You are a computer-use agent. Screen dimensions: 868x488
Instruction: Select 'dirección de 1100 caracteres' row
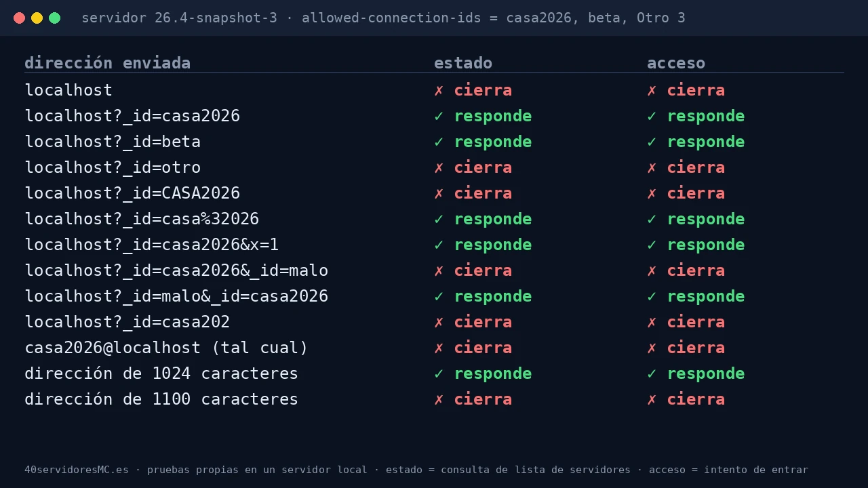click(161, 399)
